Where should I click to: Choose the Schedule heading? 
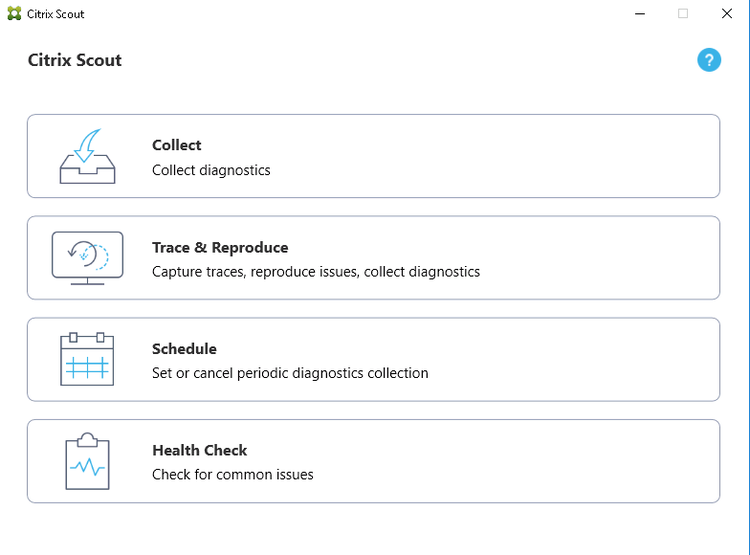click(x=184, y=349)
